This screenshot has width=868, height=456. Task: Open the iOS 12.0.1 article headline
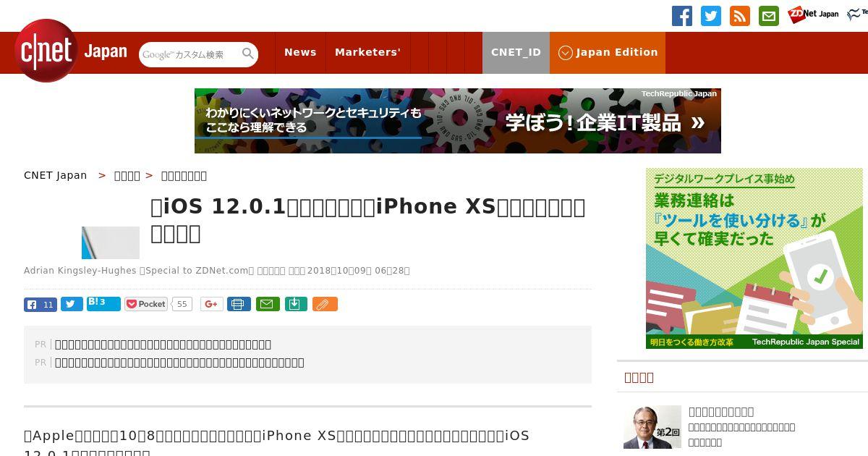click(368, 220)
